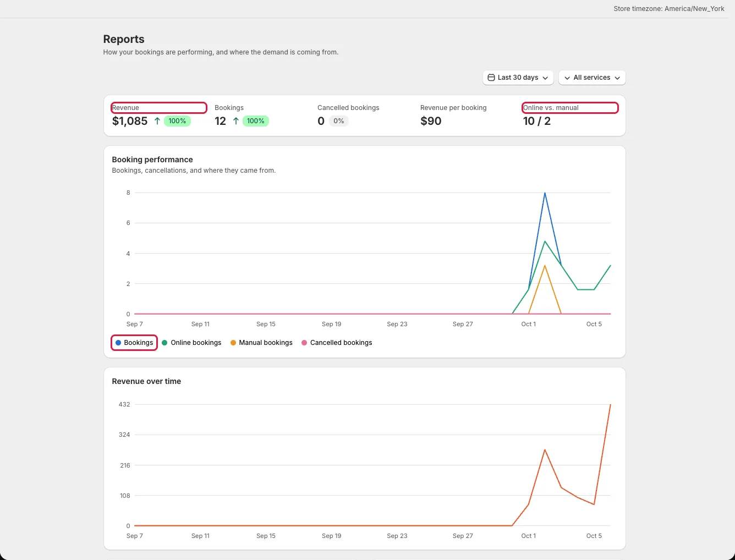Click the green up arrow beside 12 bookings
735x560 pixels.
pos(236,121)
